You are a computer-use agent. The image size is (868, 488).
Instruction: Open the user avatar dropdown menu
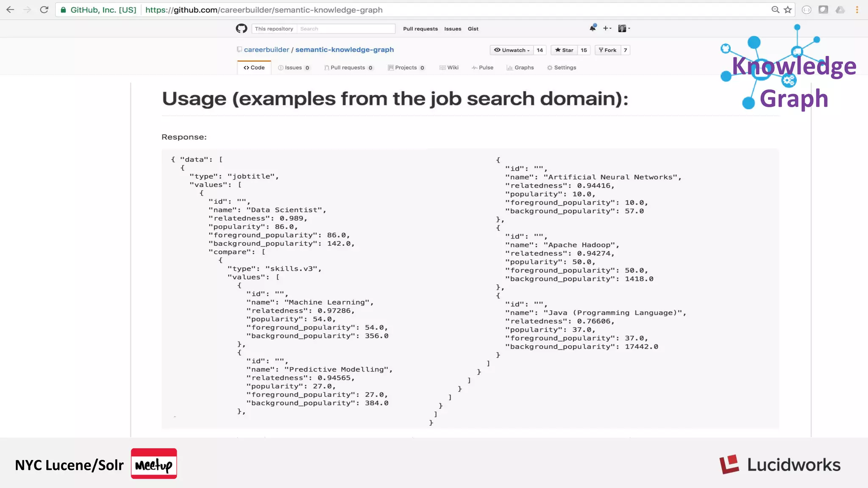coord(624,28)
